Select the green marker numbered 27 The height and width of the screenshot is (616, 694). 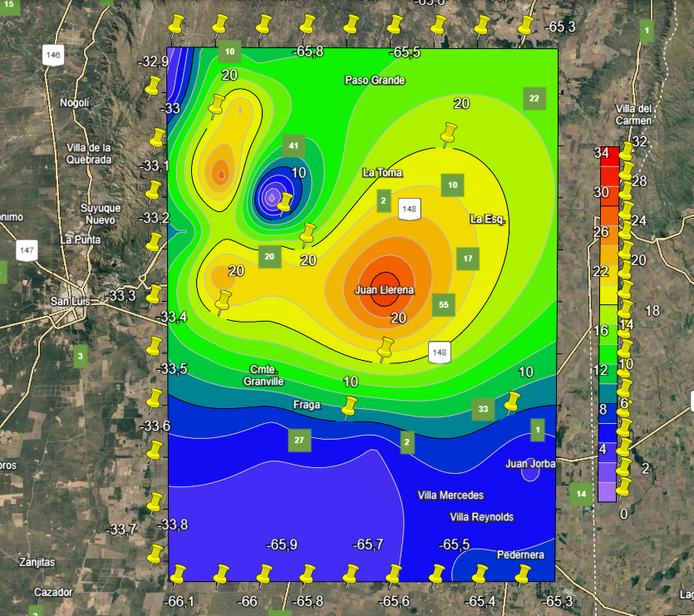299,440
